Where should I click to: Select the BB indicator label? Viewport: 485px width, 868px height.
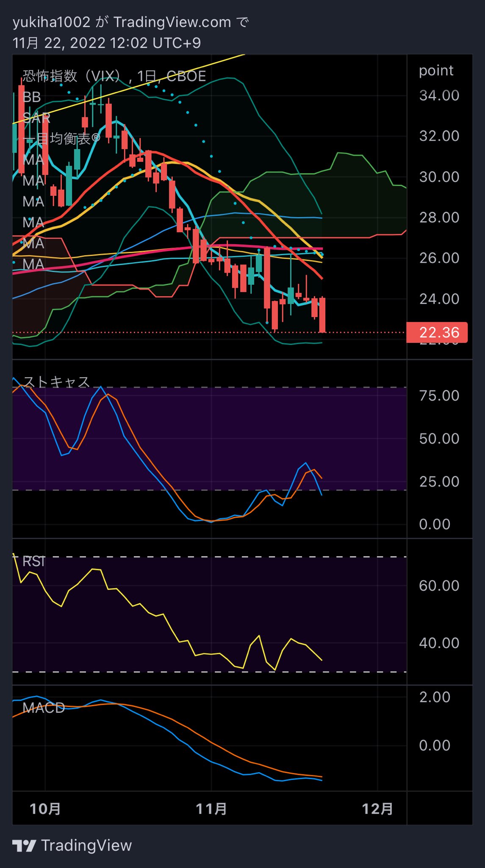(x=32, y=97)
